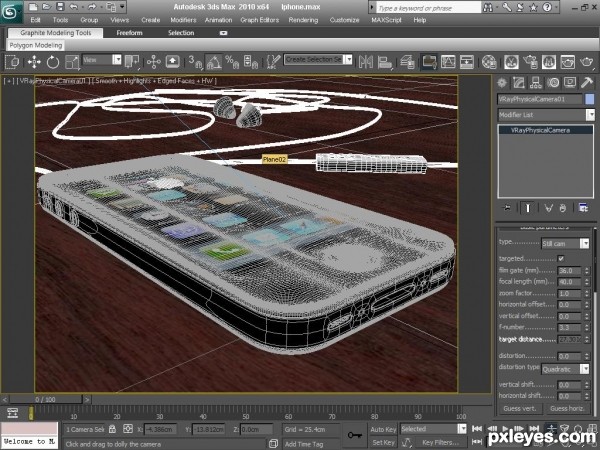
Task: Open the camera type Still cam dropdown
Action: 565,243
